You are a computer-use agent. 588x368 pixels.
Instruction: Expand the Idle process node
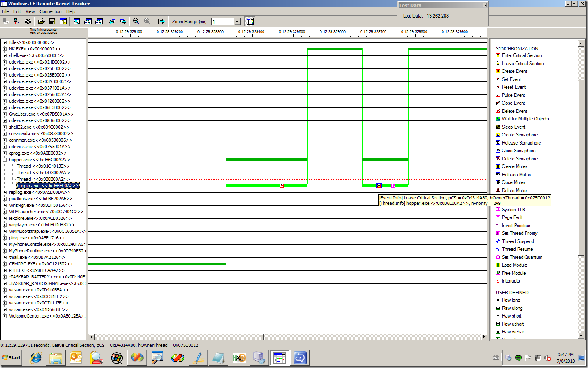pyautogui.click(x=4, y=42)
